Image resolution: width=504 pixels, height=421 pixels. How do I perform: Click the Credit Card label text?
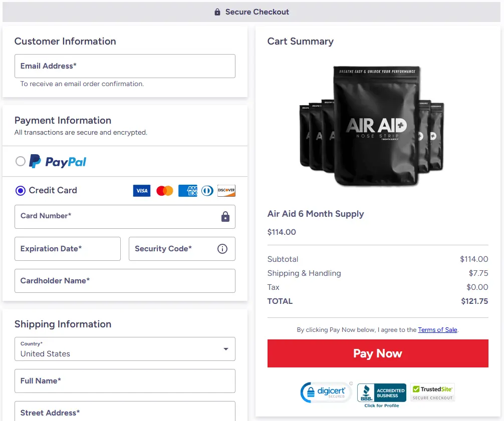(53, 190)
